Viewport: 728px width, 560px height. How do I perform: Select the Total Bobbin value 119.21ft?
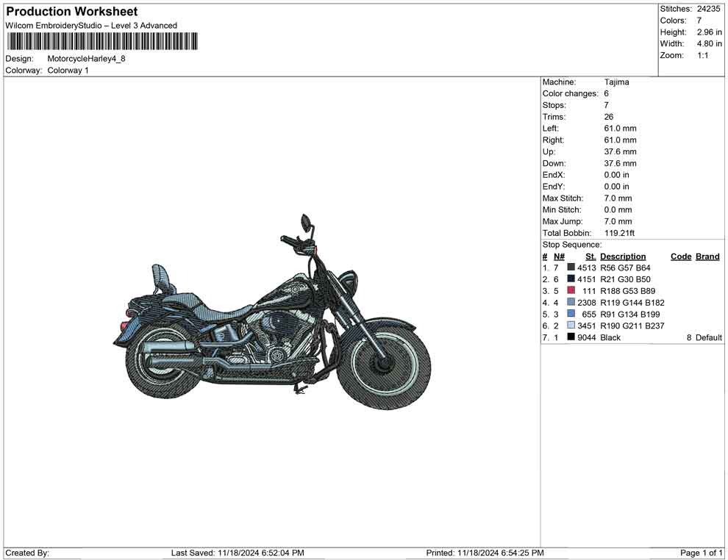[619, 233]
